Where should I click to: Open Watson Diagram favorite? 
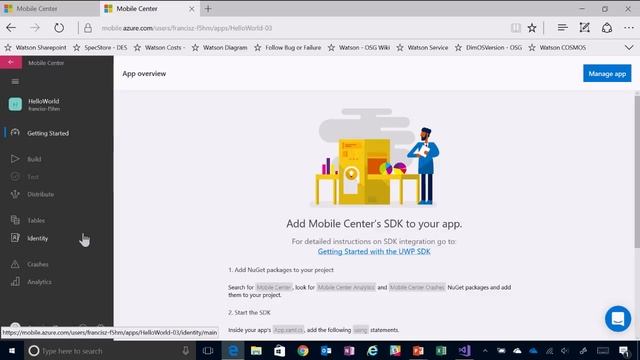[220, 48]
